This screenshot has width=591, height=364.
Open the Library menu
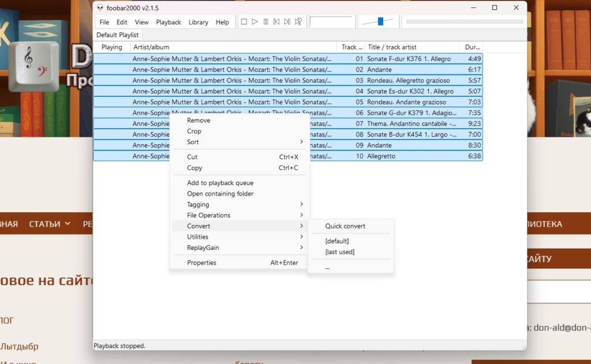[198, 22]
